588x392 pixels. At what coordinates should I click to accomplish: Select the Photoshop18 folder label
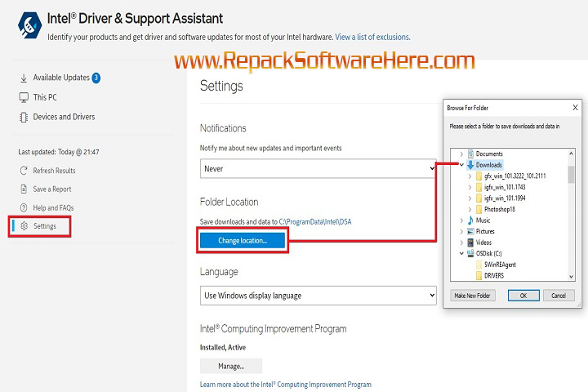pyautogui.click(x=500, y=209)
